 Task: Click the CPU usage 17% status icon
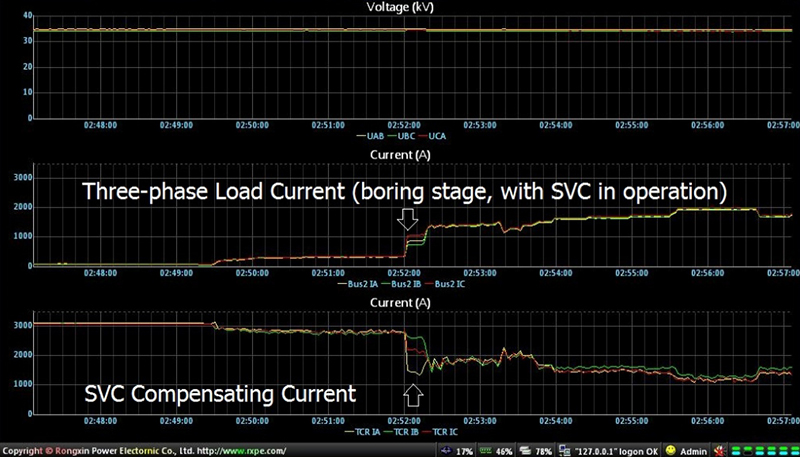point(447,450)
